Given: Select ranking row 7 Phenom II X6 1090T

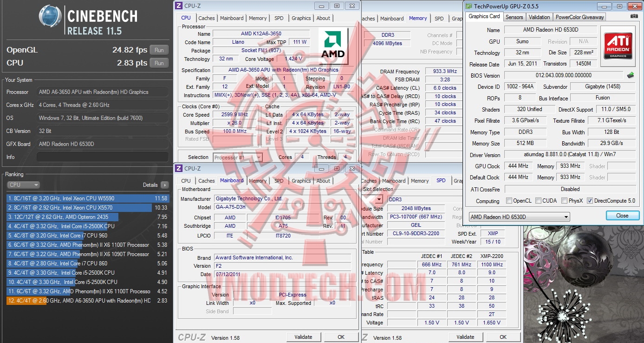Looking at the screenshot, I should click(87, 254).
